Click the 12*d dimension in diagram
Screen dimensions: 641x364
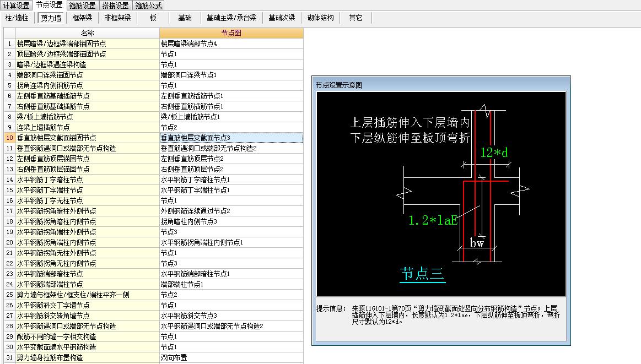pos(494,153)
